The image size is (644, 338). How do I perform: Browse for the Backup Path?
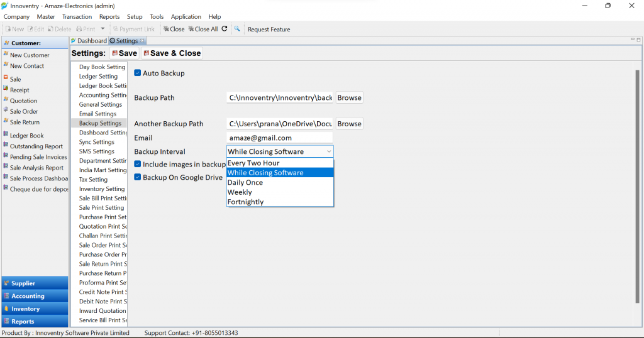[x=350, y=97]
